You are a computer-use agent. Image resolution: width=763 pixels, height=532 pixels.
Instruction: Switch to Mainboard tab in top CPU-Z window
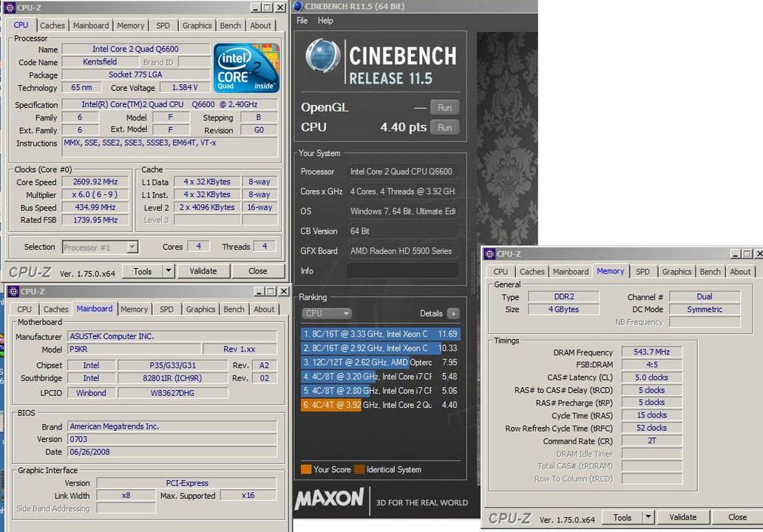coord(91,25)
